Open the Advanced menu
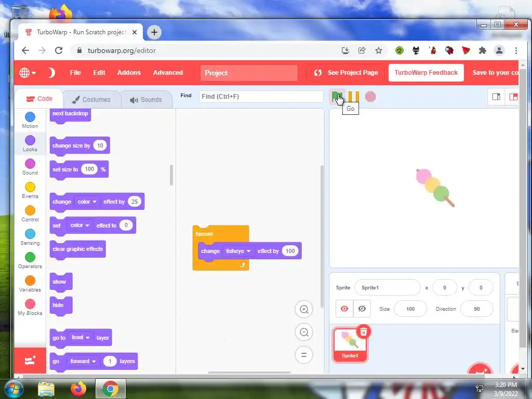532x399 pixels. [x=168, y=73]
